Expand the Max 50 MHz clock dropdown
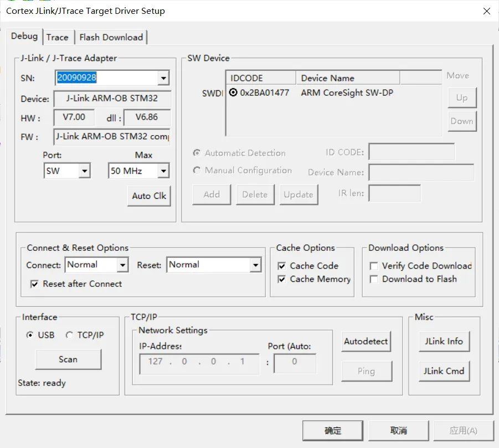499x448 pixels. coord(163,171)
